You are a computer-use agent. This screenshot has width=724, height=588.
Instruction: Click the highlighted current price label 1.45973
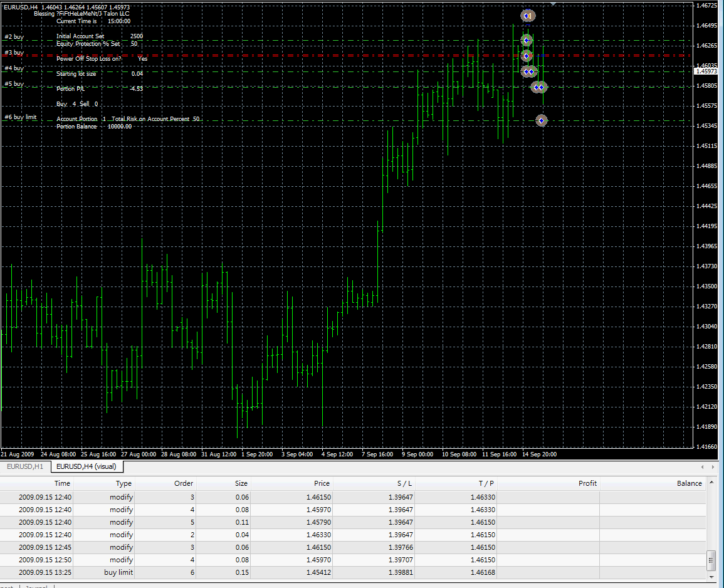[706, 71]
